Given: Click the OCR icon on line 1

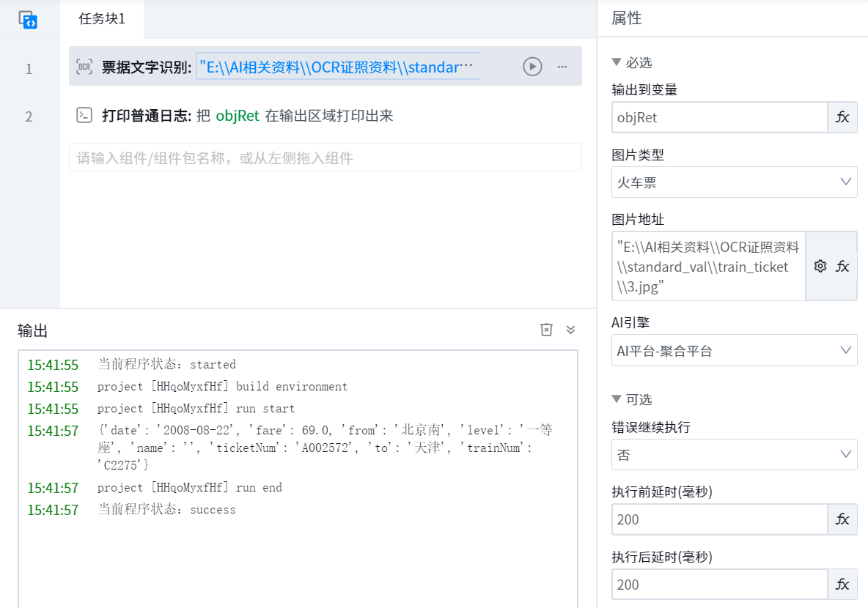Looking at the screenshot, I should 85,67.
